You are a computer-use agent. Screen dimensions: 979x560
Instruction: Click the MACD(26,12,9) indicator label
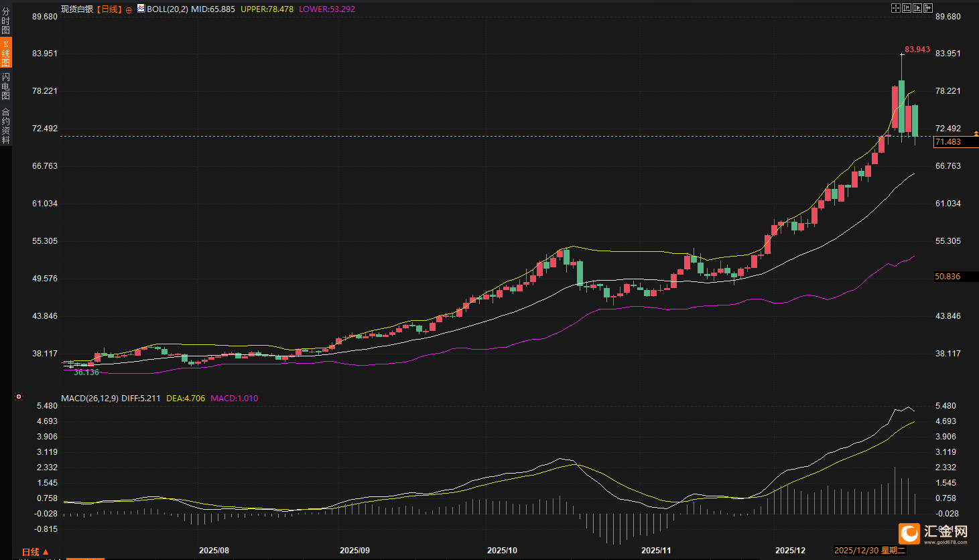[x=90, y=399]
